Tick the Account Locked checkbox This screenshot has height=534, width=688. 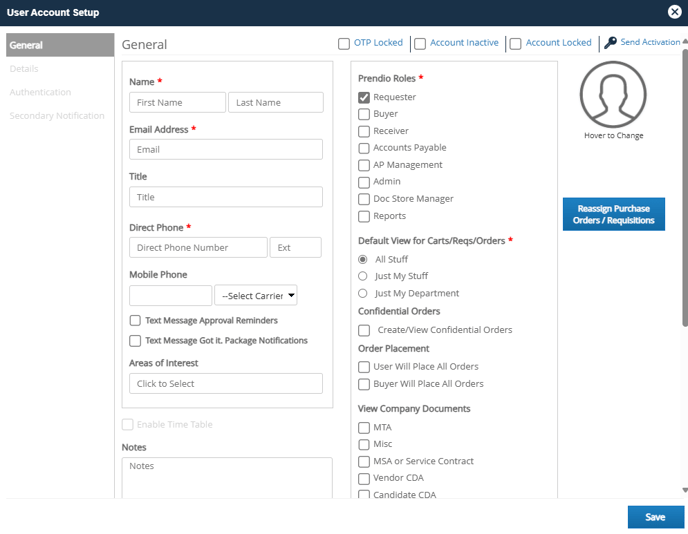click(x=516, y=43)
